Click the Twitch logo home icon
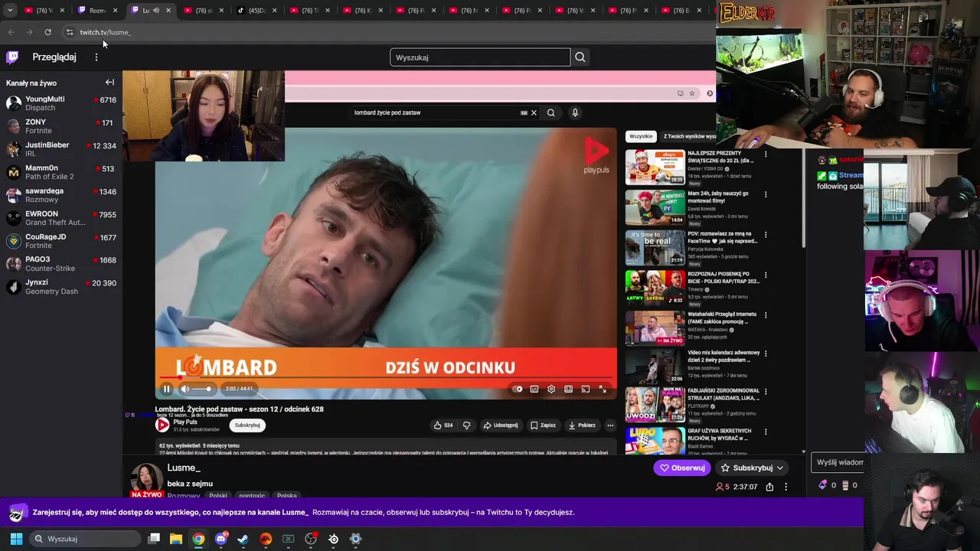This screenshot has height=551, width=980. point(12,57)
